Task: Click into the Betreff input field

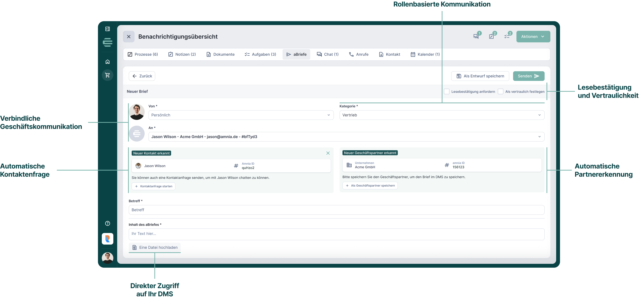Action: click(x=336, y=210)
